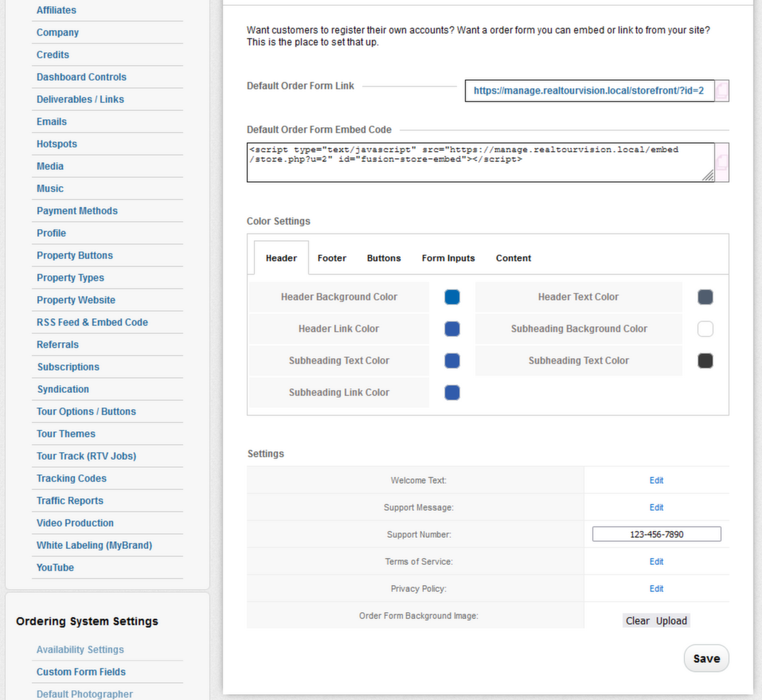Upload an order form background image
The width and height of the screenshot is (762, 700).
click(x=671, y=621)
